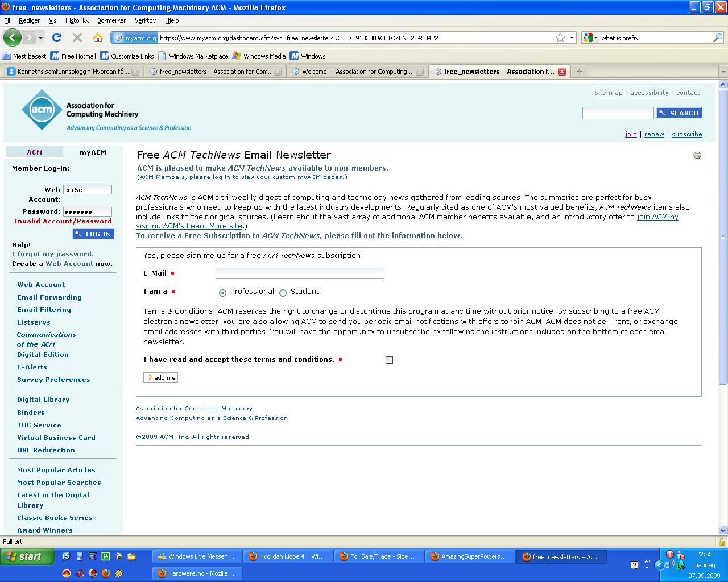The width and height of the screenshot is (728, 582).
Task: Click the E-Mail input field
Action: (300, 273)
